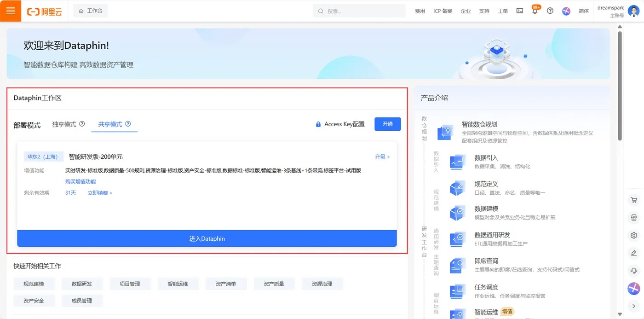644x319 pixels.
Task: Open the 费用 menu
Action: (420, 11)
